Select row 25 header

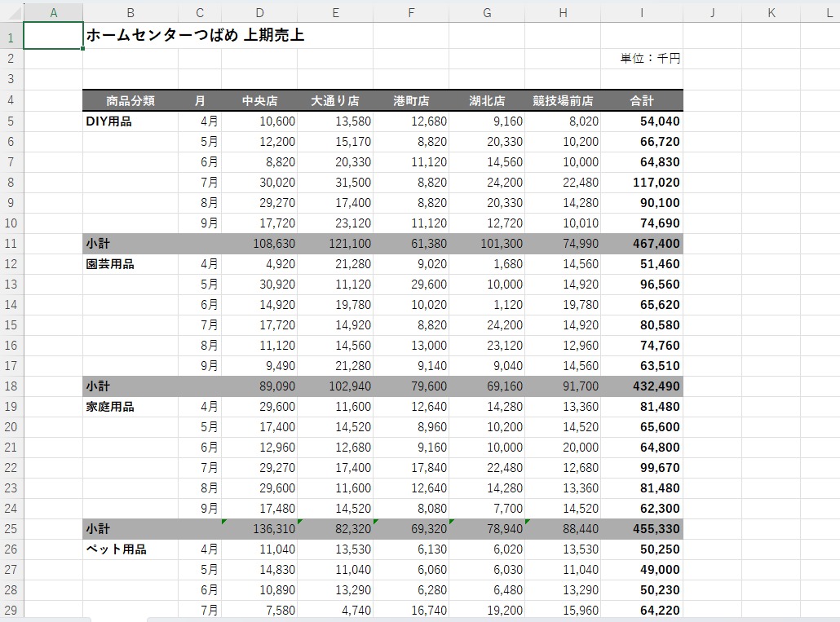(11, 529)
